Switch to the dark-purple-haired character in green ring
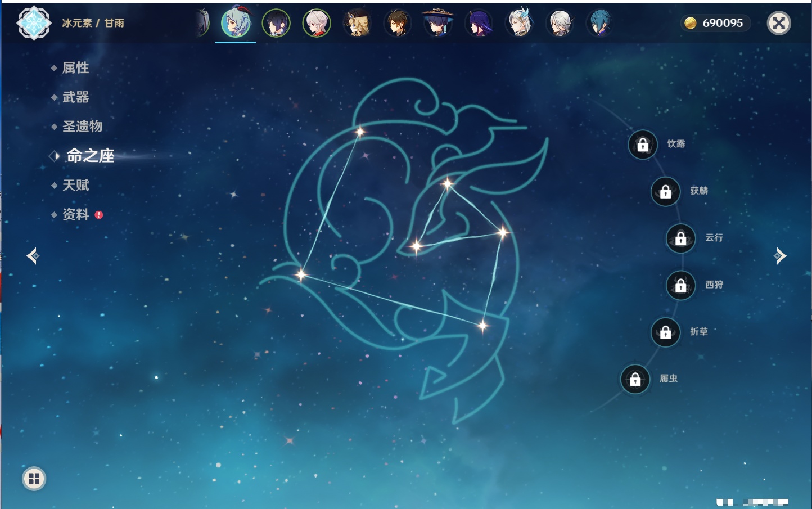The image size is (812, 509). (276, 23)
